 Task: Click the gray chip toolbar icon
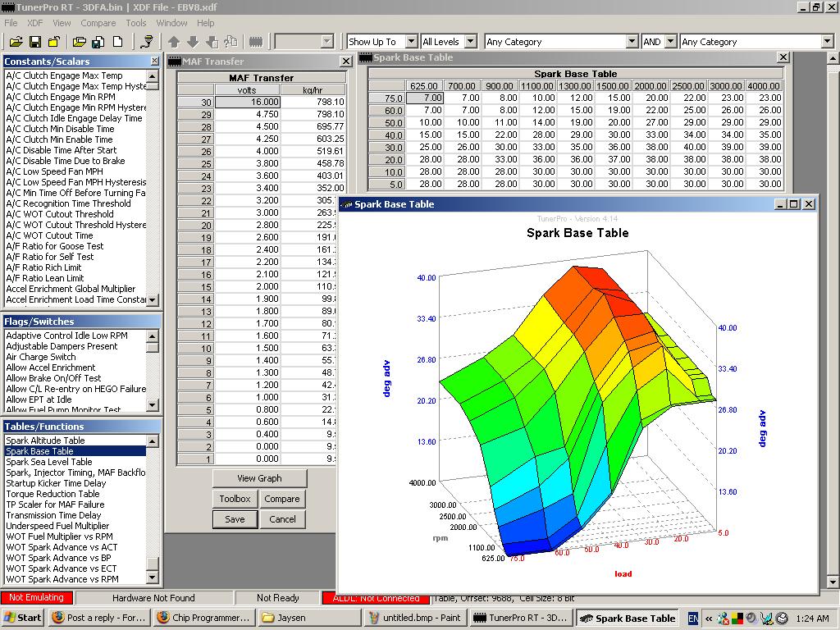coord(256,42)
